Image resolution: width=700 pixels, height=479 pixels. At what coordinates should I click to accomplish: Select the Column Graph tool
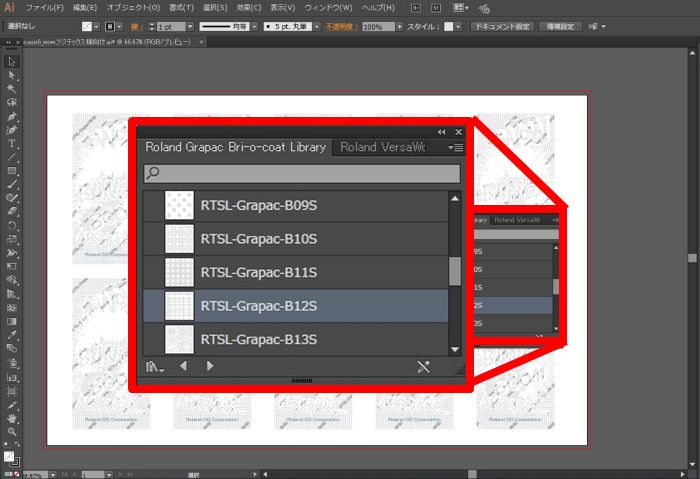(x=12, y=377)
